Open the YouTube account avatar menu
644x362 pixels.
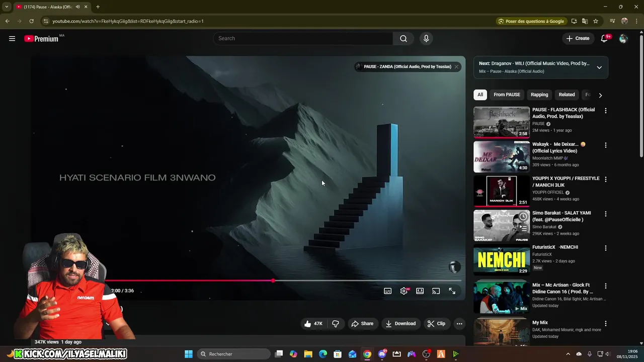(x=623, y=39)
